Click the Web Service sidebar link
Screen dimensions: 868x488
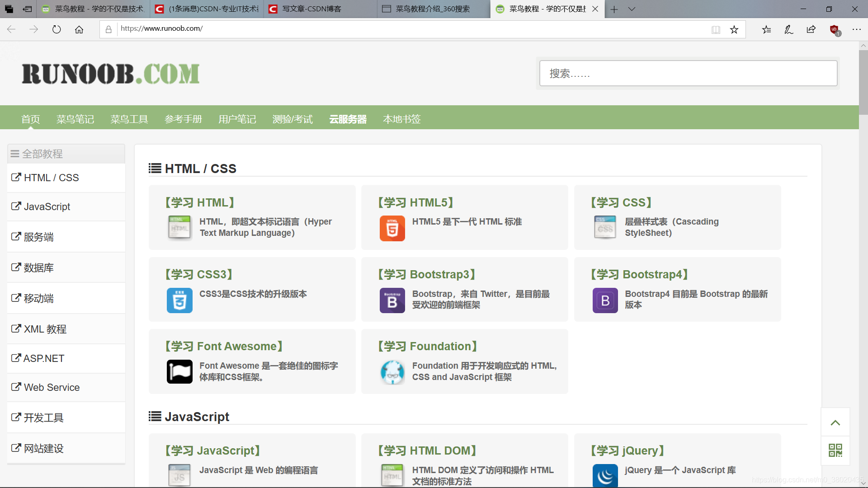51,387
